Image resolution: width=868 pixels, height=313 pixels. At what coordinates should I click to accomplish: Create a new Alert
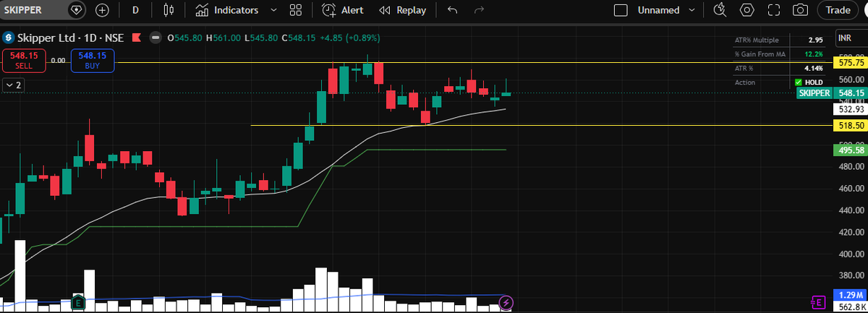tap(343, 10)
